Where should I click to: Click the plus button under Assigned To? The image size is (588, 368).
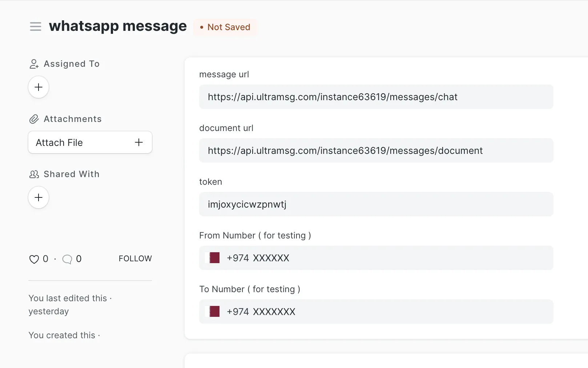tap(39, 87)
